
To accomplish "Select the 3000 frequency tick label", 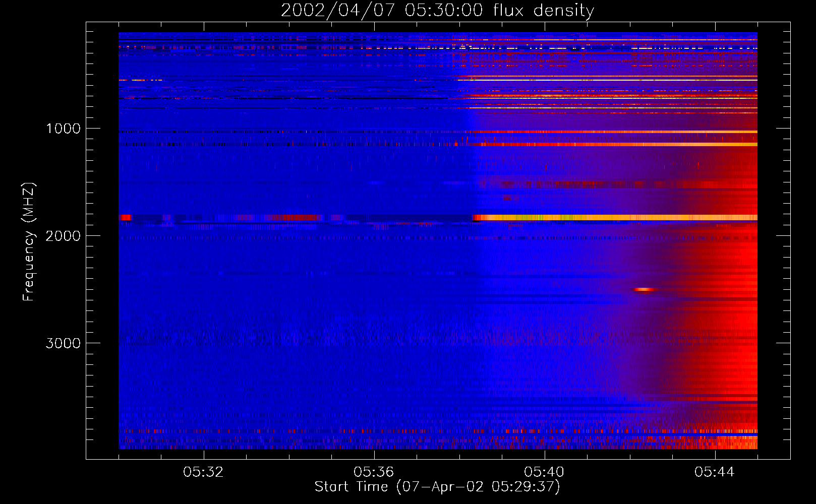I will click(x=63, y=343).
